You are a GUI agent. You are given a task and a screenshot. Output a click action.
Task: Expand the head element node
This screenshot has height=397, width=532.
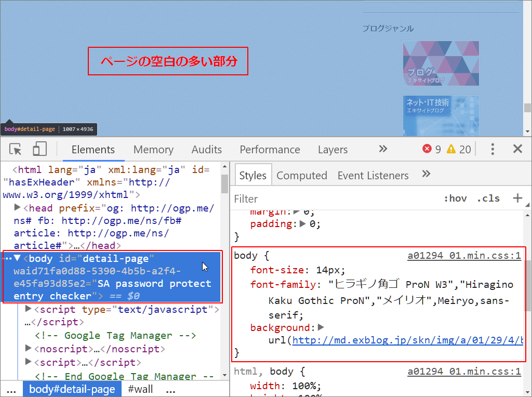click(17, 207)
